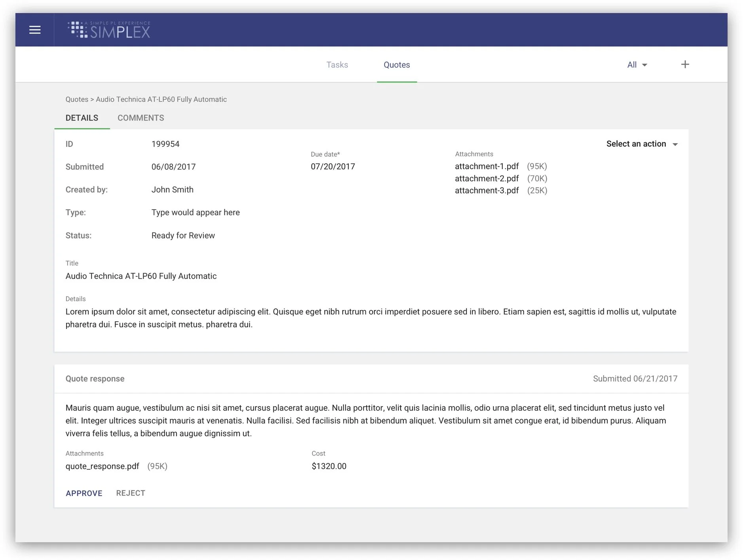The height and width of the screenshot is (560, 743).
Task: Switch to the Tasks tab
Action: 337,65
